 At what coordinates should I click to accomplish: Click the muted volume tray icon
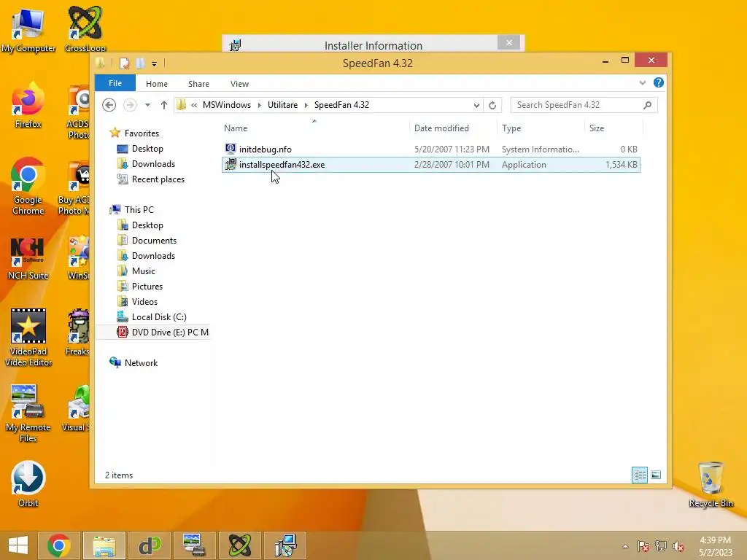click(678, 546)
